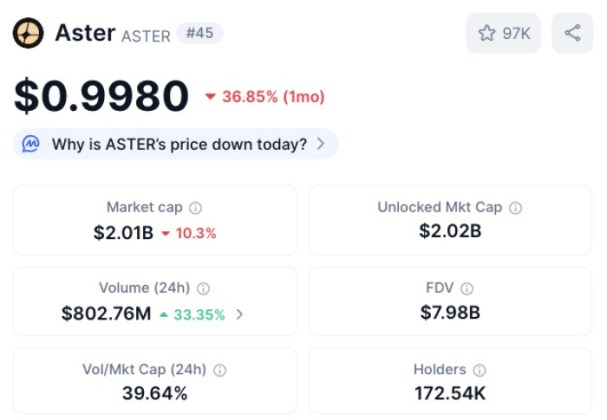The image size is (607, 420).
Task: Click the FDV $7.98B card
Action: click(x=450, y=301)
